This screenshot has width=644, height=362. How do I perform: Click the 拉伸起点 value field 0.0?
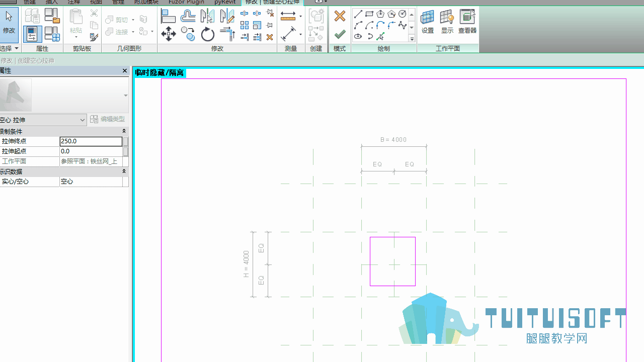click(91, 151)
